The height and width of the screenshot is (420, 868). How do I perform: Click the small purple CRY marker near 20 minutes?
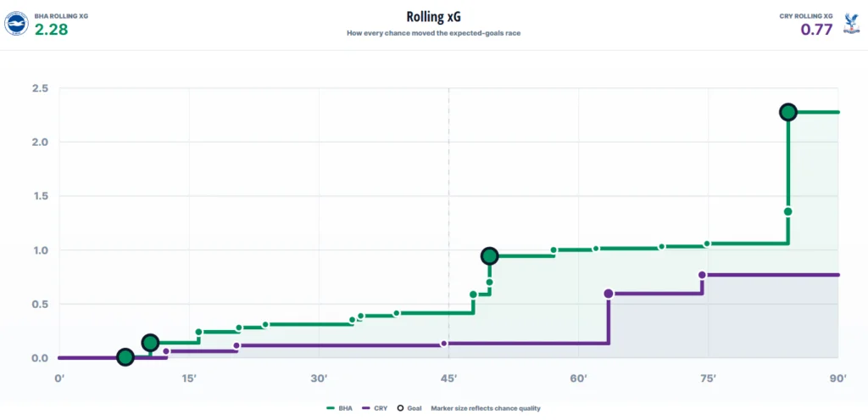pyautogui.click(x=236, y=345)
